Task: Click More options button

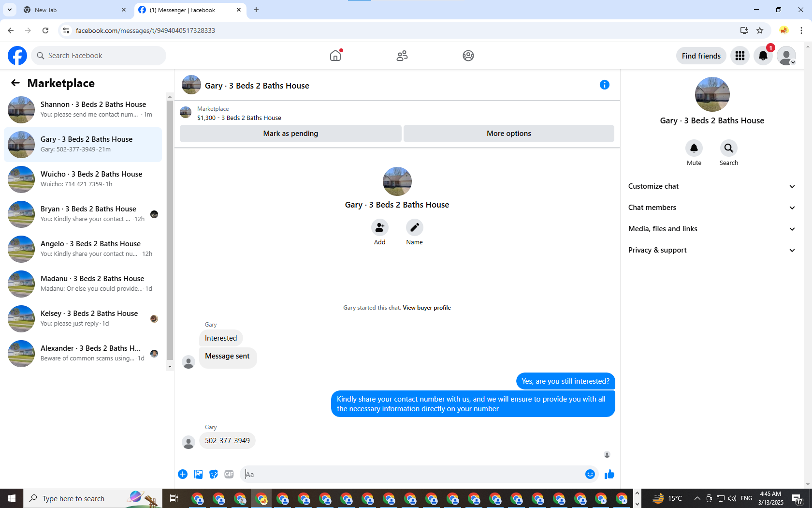Action: [x=509, y=134]
